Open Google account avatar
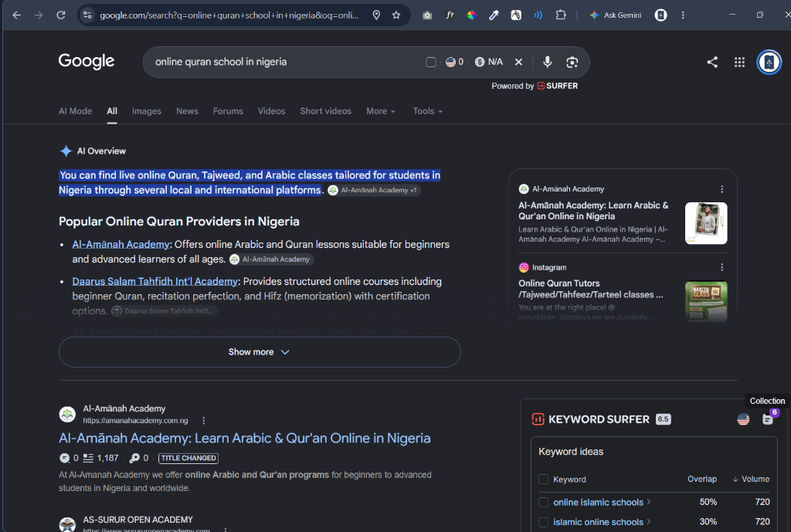791x532 pixels. pos(769,62)
